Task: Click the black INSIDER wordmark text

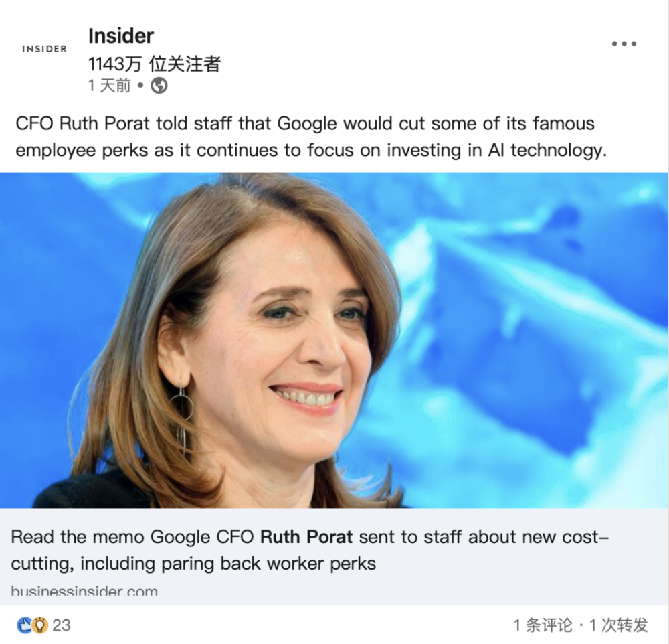Action: tap(44, 49)
